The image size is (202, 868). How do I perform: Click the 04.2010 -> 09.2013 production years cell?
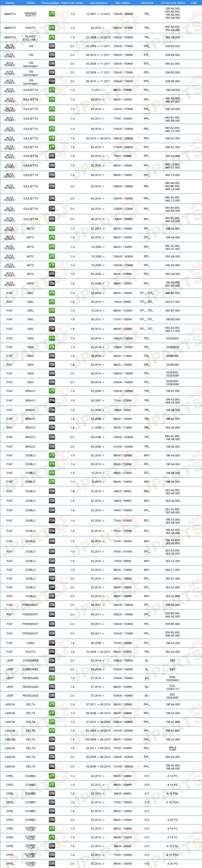coord(98,138)
